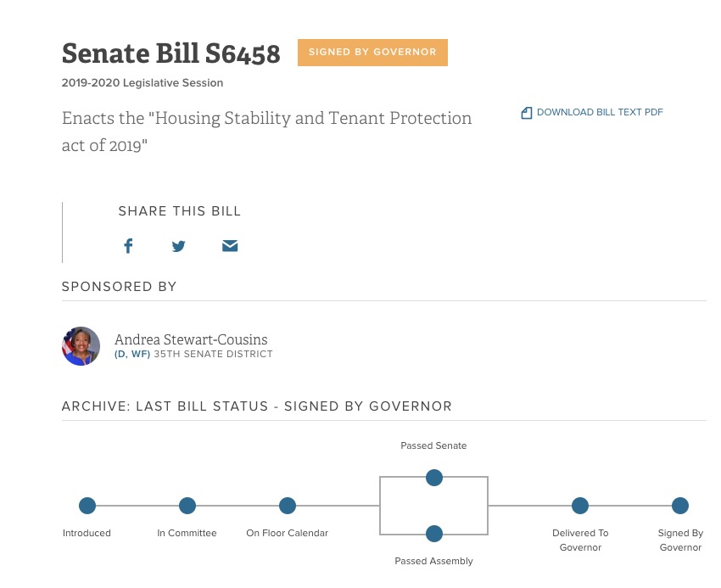Select the In Committee milestone dot
The width and height of the screenshot is (721, 588).
pyautogui.click(x=187, y=506)
